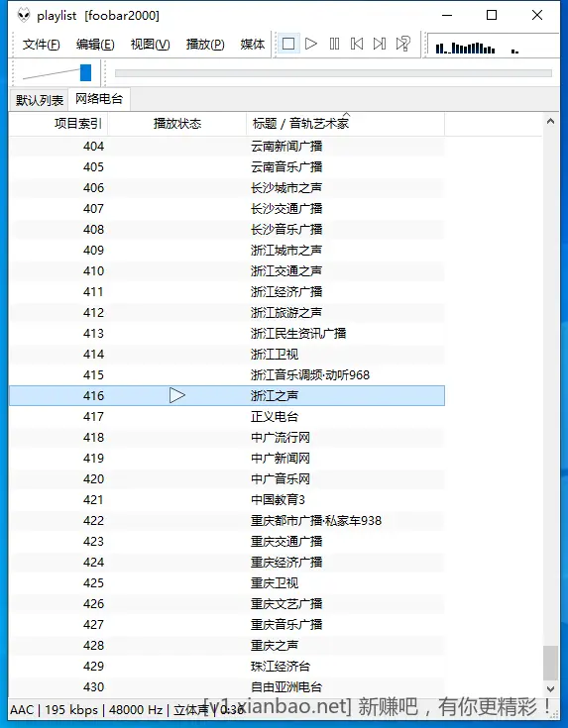
Task: Minimize the foobar2000 window
Action: [x=447, y=15]
